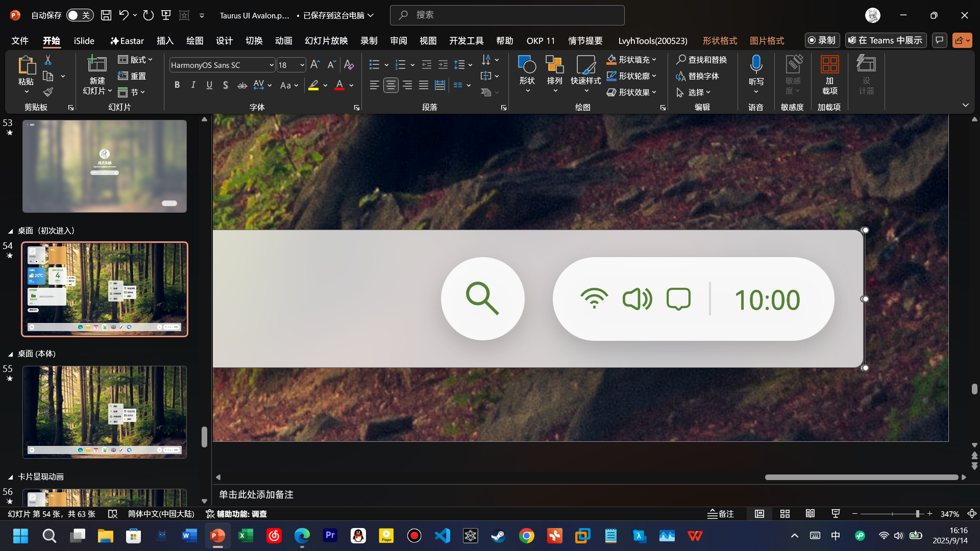Apply strikethrough text formatting icon
This screenshot has width=980, height=551.
pos(242,85)
